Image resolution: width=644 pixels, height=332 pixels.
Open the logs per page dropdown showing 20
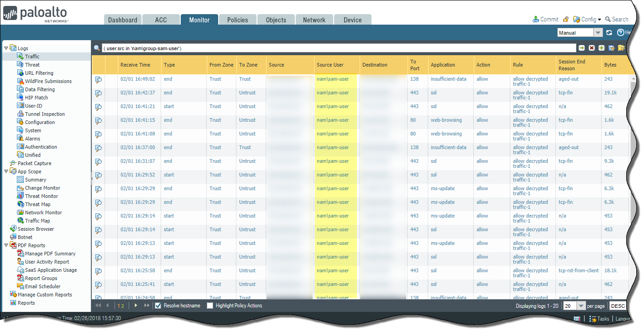581,306
